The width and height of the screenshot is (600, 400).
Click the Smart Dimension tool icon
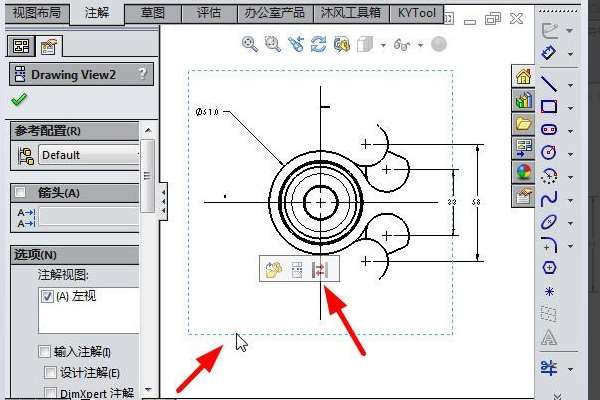click(x=549, y=52)
